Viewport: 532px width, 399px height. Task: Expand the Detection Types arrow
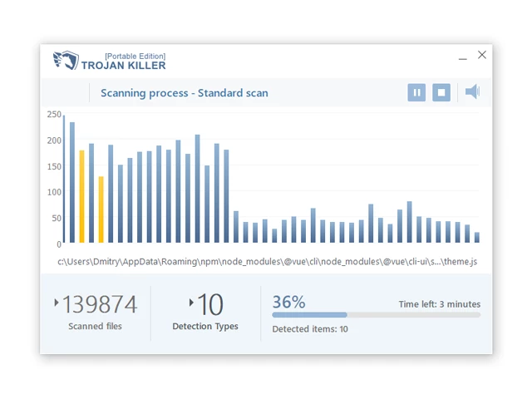[x=191, y=303]
